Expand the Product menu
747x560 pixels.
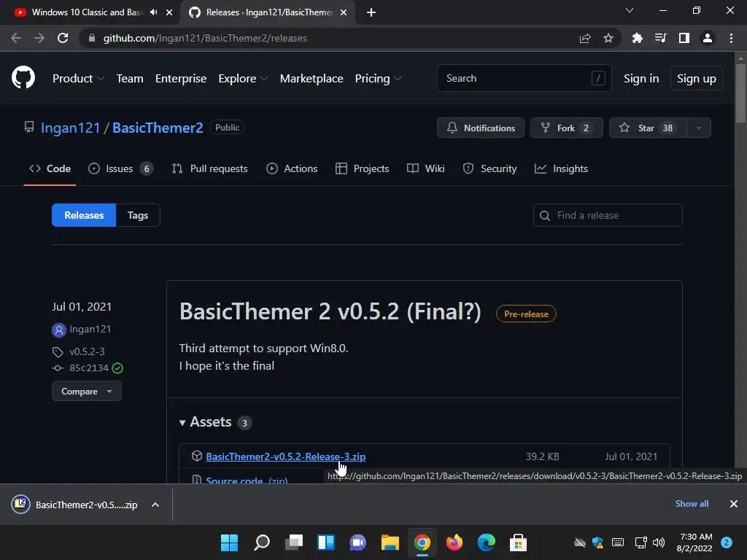(x=78, y=79)
